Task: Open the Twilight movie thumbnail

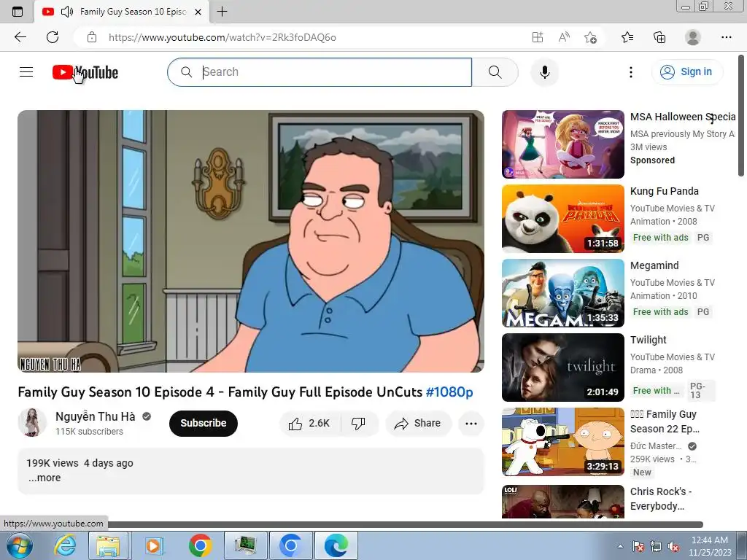Action: point(562,367)
